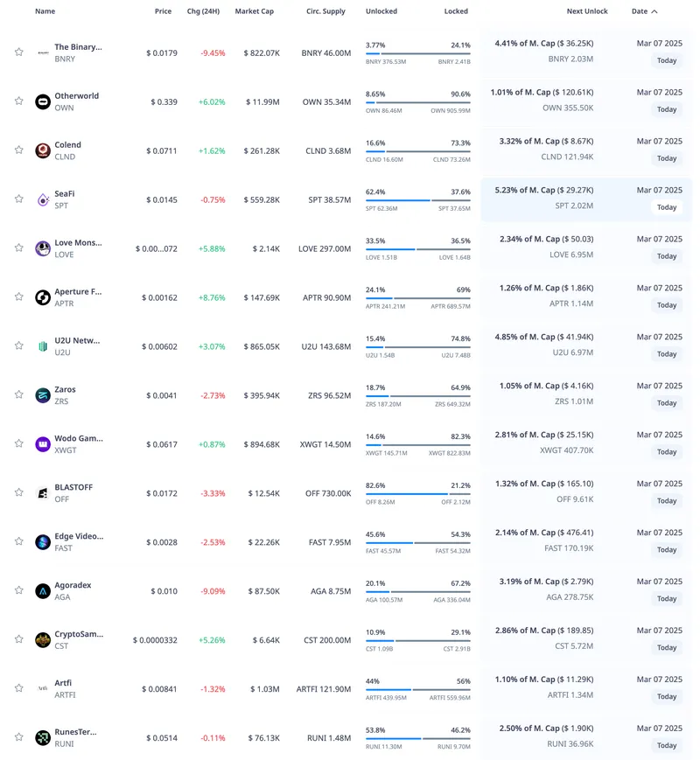Click the Aperture Finance logo icon

coord(42,297)
